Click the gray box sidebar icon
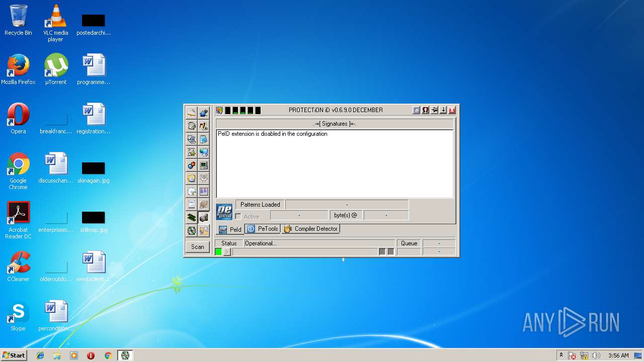Image resolution: width=644 pixels, height=362 pixels. (x=203, y=217)
